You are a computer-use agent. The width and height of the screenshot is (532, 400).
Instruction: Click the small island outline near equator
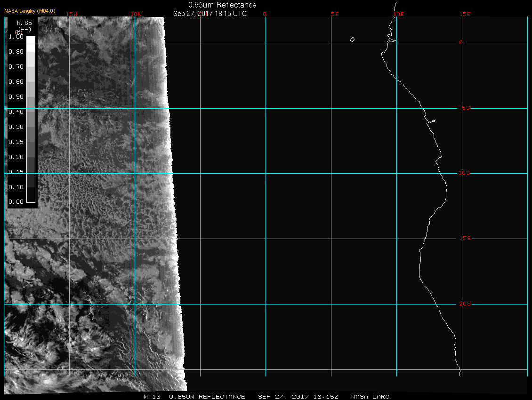(352, 40)
